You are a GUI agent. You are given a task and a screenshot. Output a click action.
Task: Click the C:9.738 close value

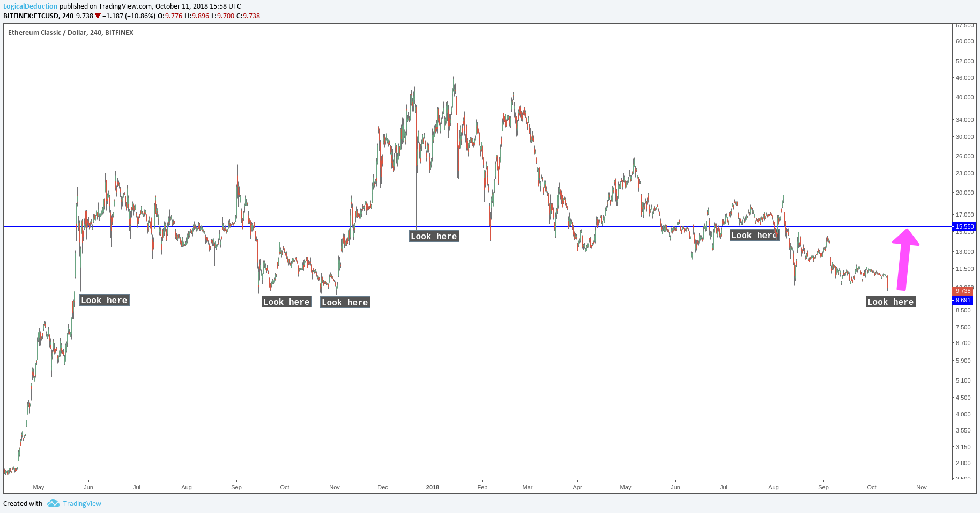click(x=248, y=16)
